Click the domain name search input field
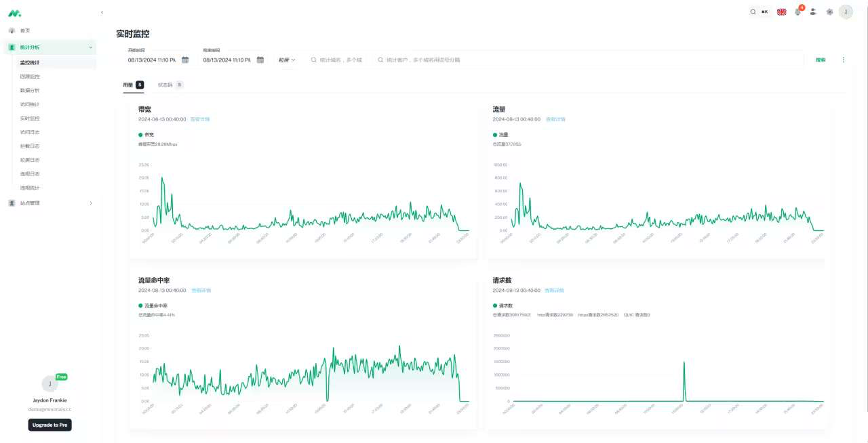868x443 pixels. point(339,60)
